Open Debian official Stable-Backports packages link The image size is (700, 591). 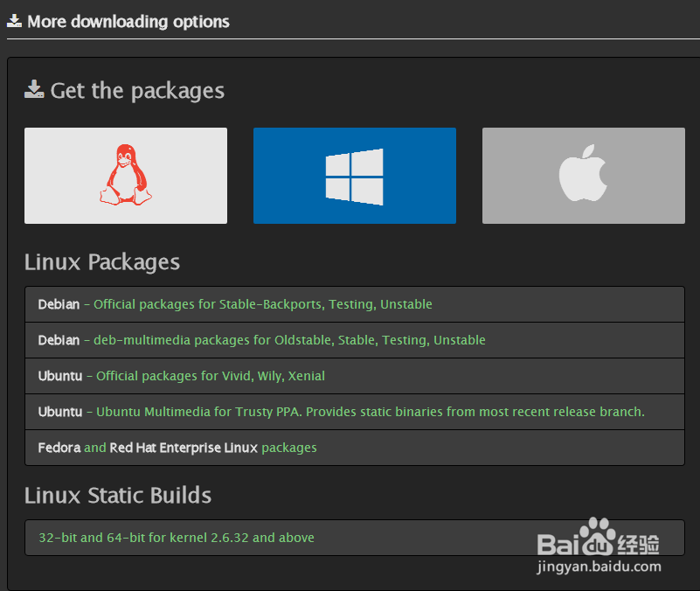click(355, 304)
